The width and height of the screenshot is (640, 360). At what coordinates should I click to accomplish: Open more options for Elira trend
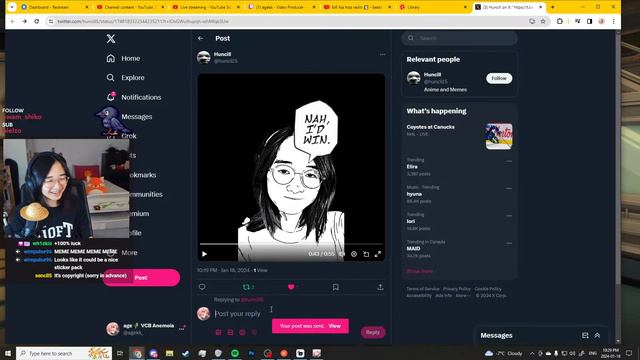509,161
